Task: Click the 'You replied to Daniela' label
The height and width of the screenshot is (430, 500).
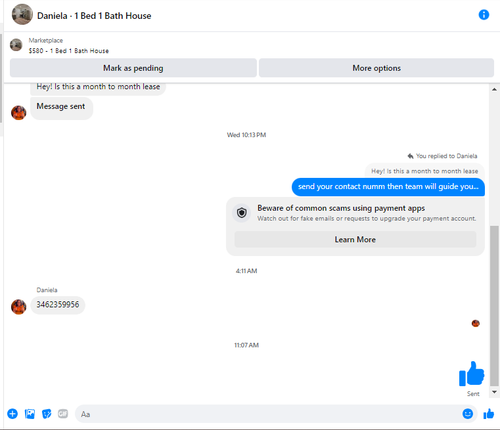Action: 446,156
